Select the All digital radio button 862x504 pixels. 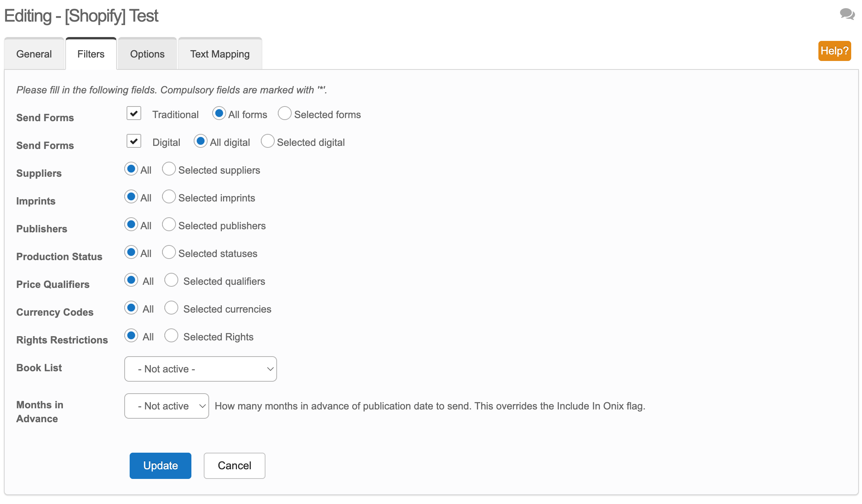click(201, 141)
